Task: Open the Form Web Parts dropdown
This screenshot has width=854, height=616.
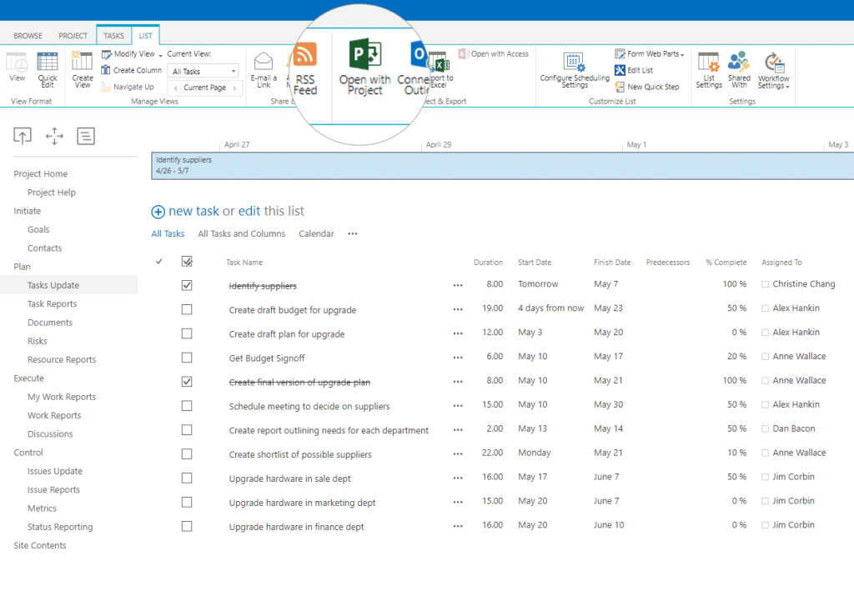Action: [x=650, y=53]
